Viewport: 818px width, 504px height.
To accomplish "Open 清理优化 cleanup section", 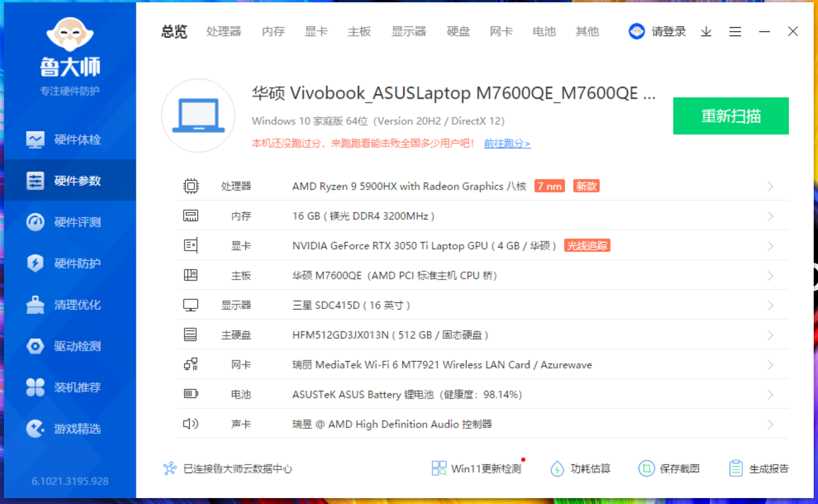I will tap(70, 304).
